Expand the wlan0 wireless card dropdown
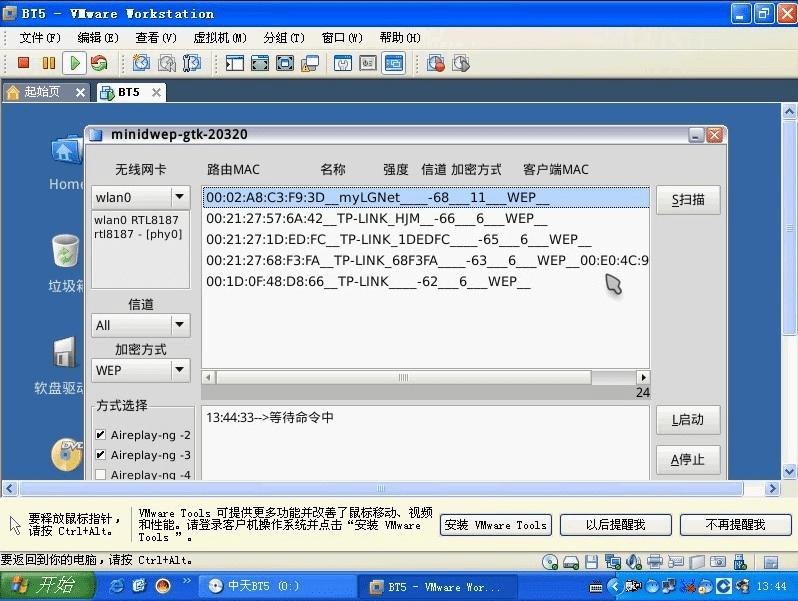The height and width of the screenshot is (601, 798). (179, 197)
